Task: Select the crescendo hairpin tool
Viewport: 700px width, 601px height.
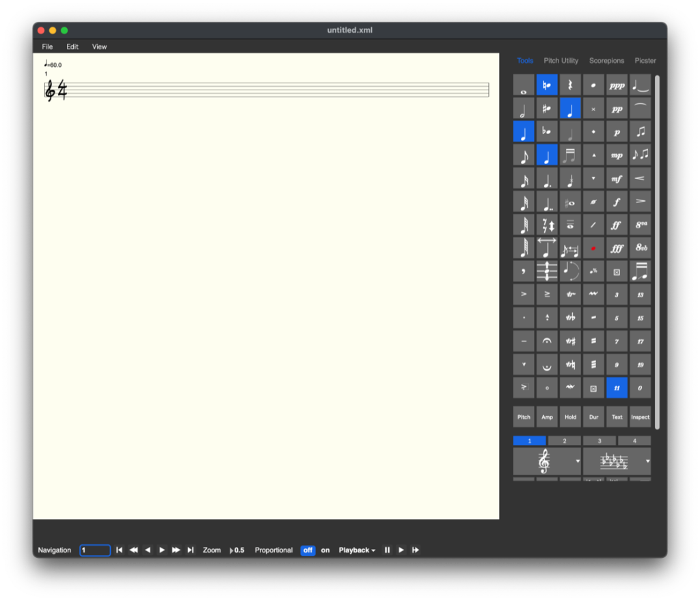Action: (x=640, y=178)
